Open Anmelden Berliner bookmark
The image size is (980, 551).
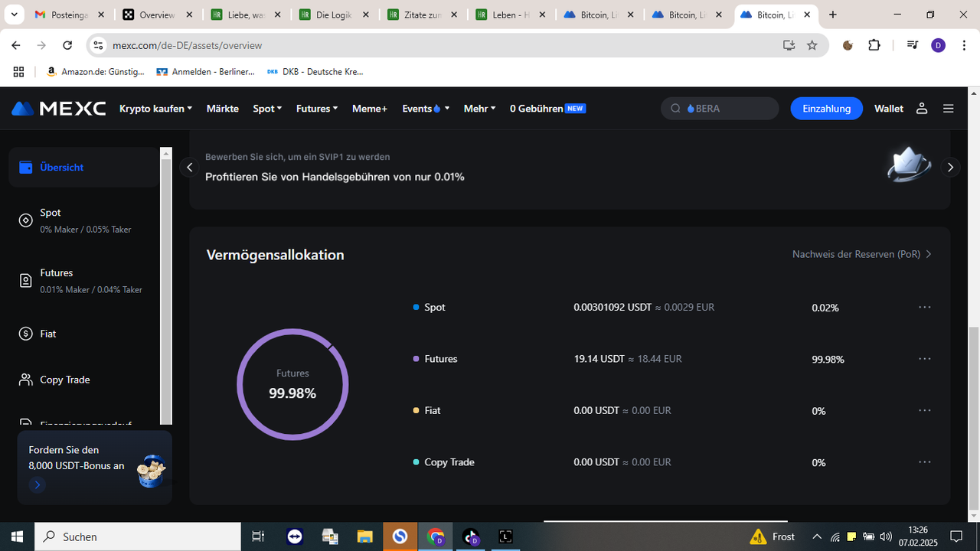click(x=206, y=71)
